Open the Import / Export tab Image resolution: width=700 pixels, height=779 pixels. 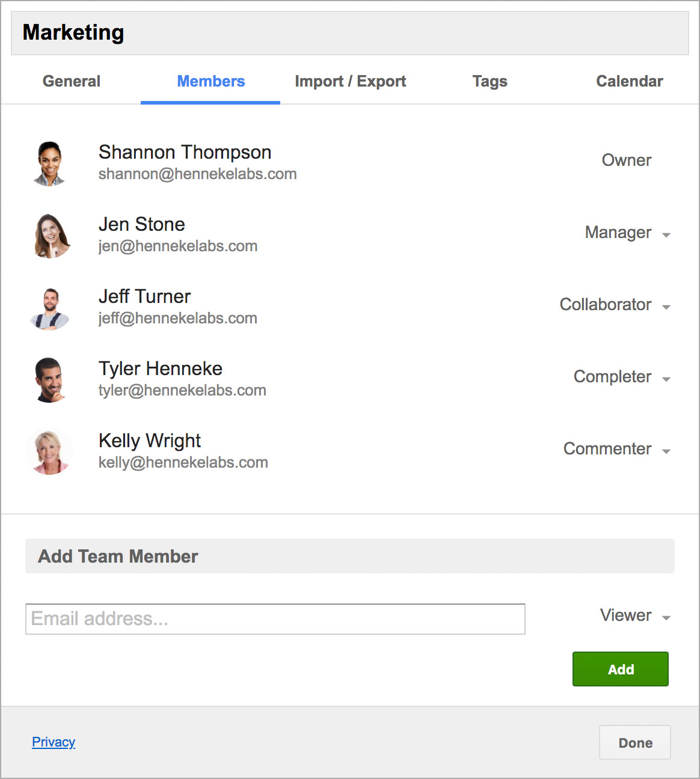coord(350,82)
